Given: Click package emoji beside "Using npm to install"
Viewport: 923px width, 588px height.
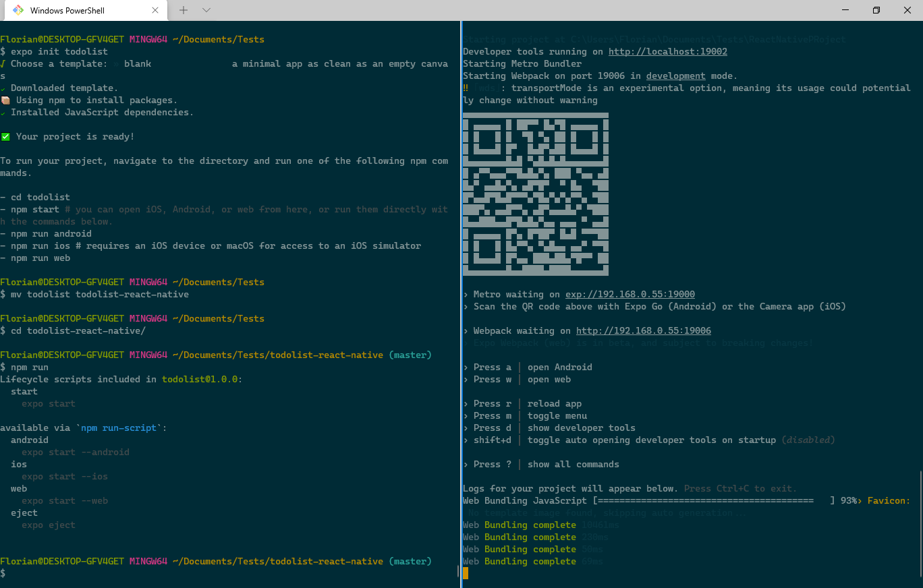Looking at the screenshot, I should (5, 100).
